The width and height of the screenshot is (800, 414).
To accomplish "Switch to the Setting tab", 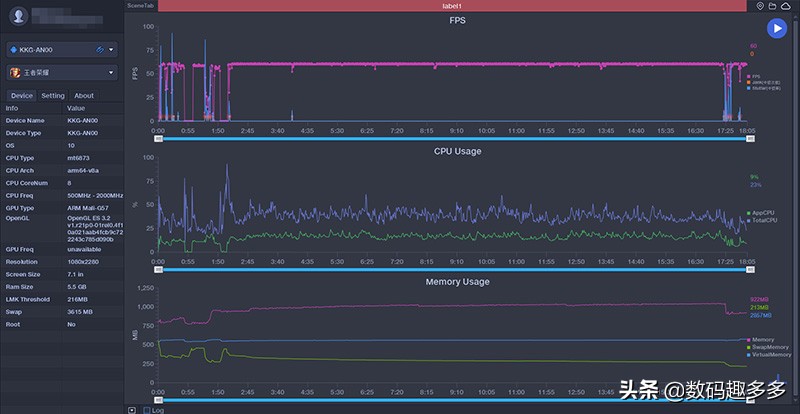I will pos(53,95).
